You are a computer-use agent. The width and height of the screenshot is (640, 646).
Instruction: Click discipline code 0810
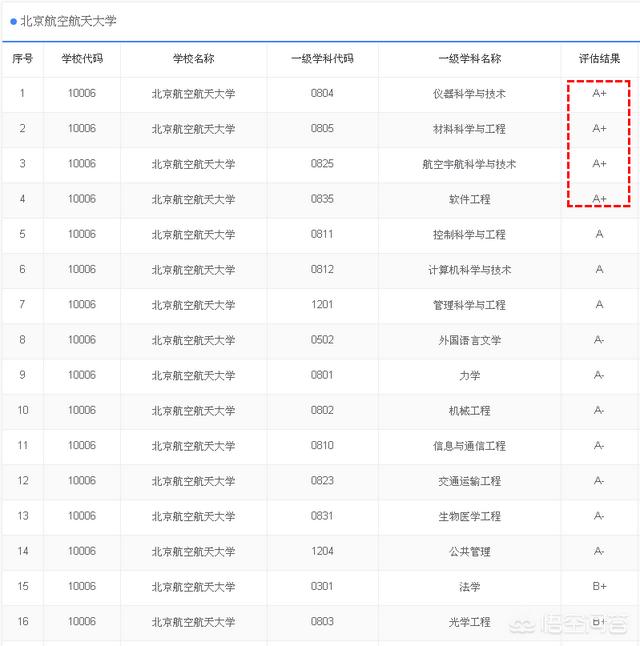pos(322,445)
